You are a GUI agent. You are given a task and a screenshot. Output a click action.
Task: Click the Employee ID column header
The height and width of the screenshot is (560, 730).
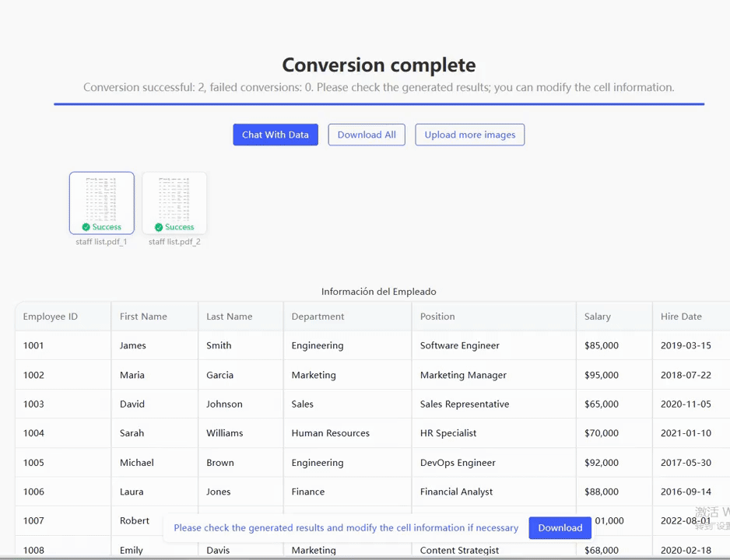[x=51, y=317]
